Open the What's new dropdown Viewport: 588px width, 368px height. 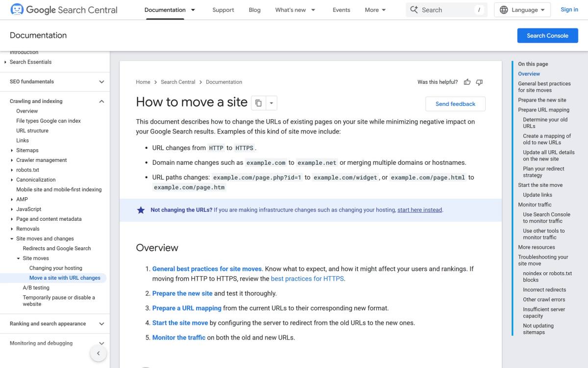coord(313,10)
